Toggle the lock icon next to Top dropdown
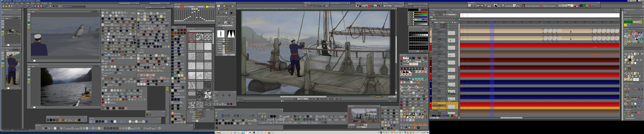The height and width of the screenshot is (134, 644). pos(458,15)
